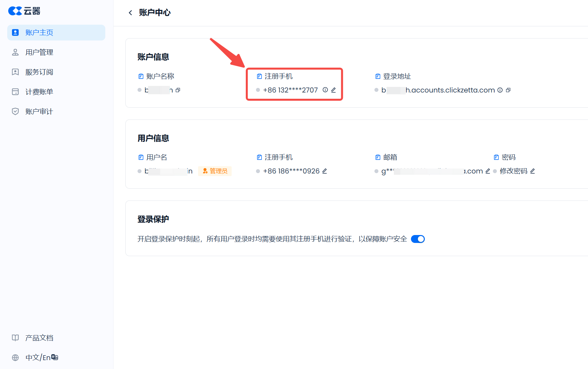Toggle the 登录保护 login protection switch
This screenshot has width=588, height=369.
click(x=418, y=239)
